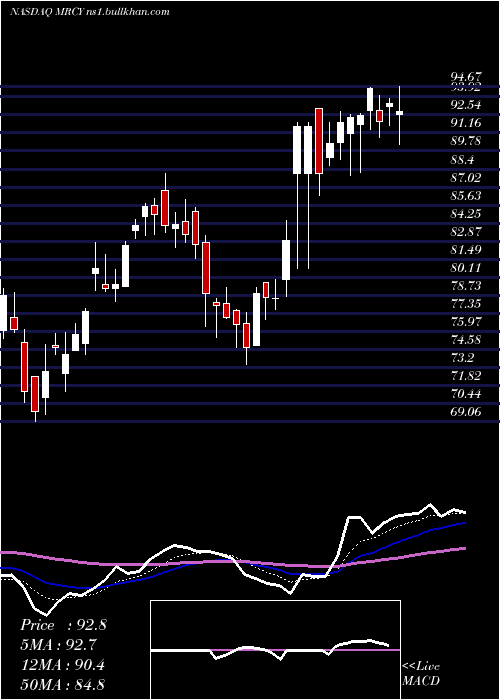Click the 82.87 price axis label
Viewport: 500px width, 700px height.
point(466,232)
